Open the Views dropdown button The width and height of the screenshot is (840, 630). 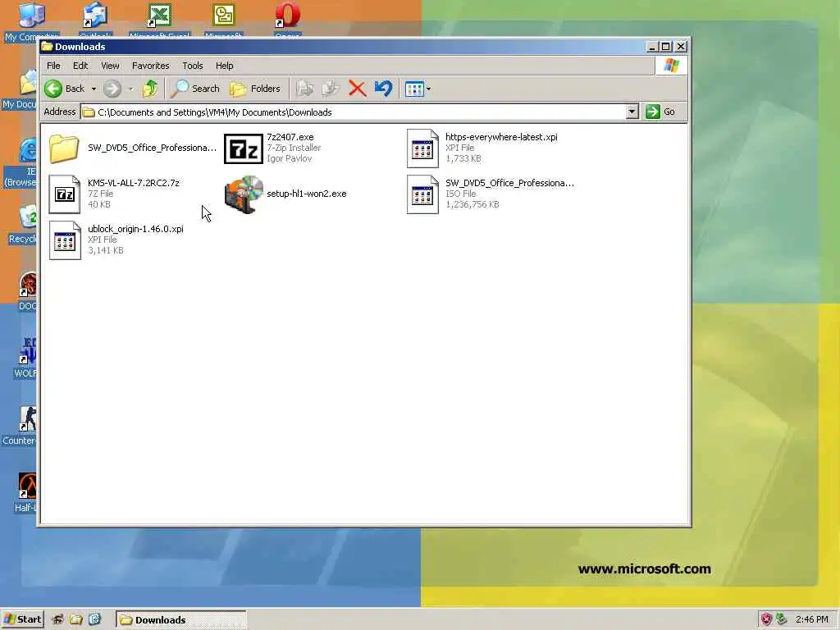tap(418, 89)
